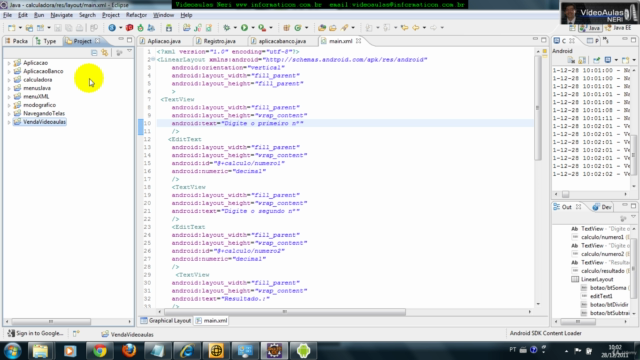Close the main.xml editor tab
Viewport: 640px width, 360px height.
(x=358, y=41)
